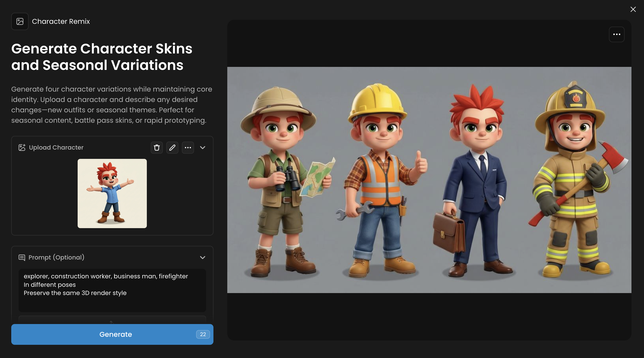Open more options in Upload Character panel
Image resolution: width=644 pixels, height=358 pixels.
(x=188, y=148)
